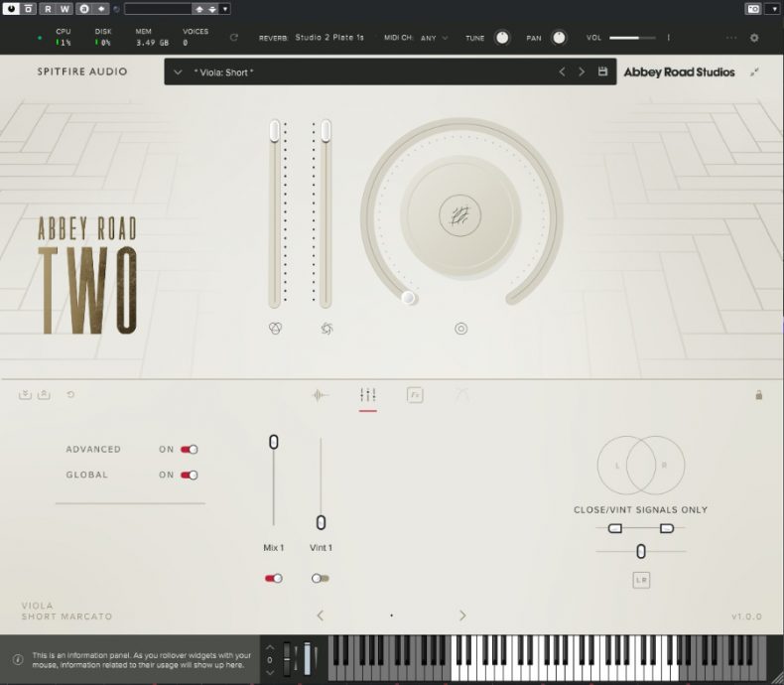
Task: Open the Reverb 'Studio 2 Plate 1s' selector
Action: point(329,38)
